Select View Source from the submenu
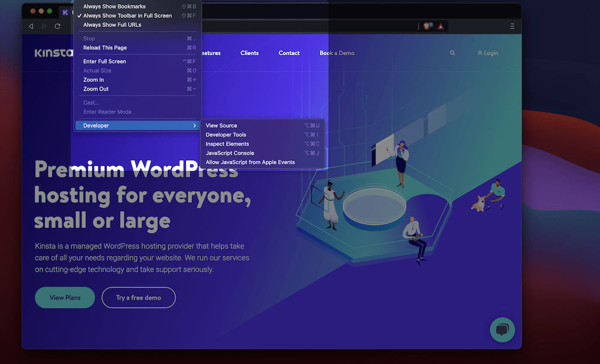Screen dimensions: 600x364 pyautogui.click(x=221, y=126)
